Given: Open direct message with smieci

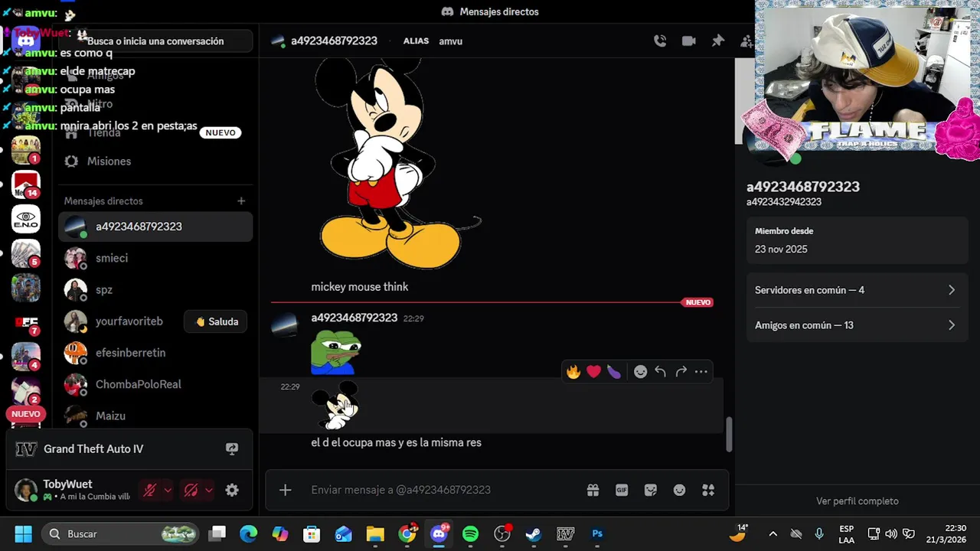Looking at the screenshot, I should click(155, 259).
